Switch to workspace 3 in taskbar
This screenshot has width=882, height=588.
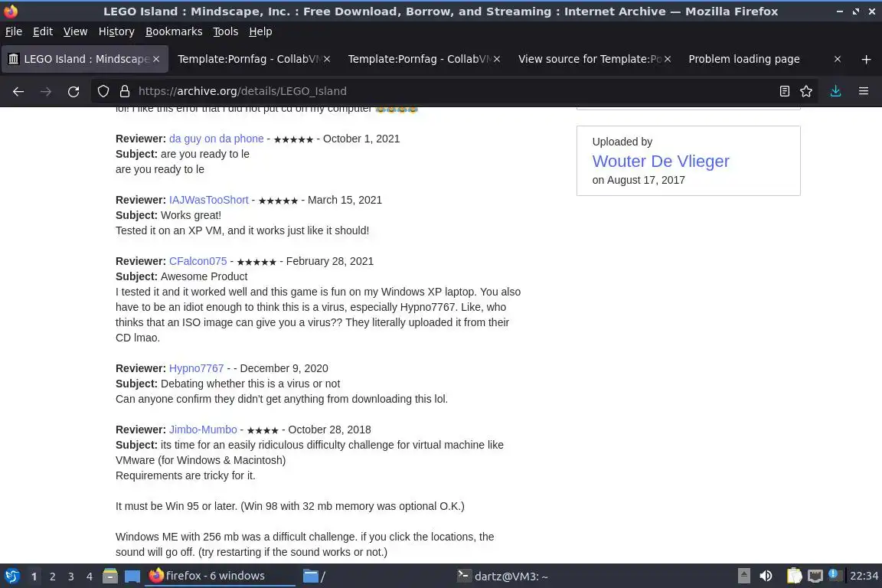tap(71, 577)
